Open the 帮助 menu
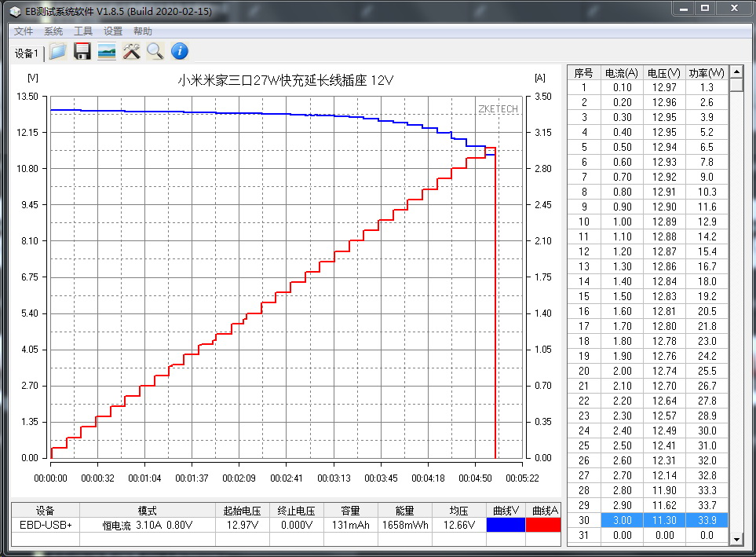Viewport: 756px width, 557px height. [x=143, y=31]
